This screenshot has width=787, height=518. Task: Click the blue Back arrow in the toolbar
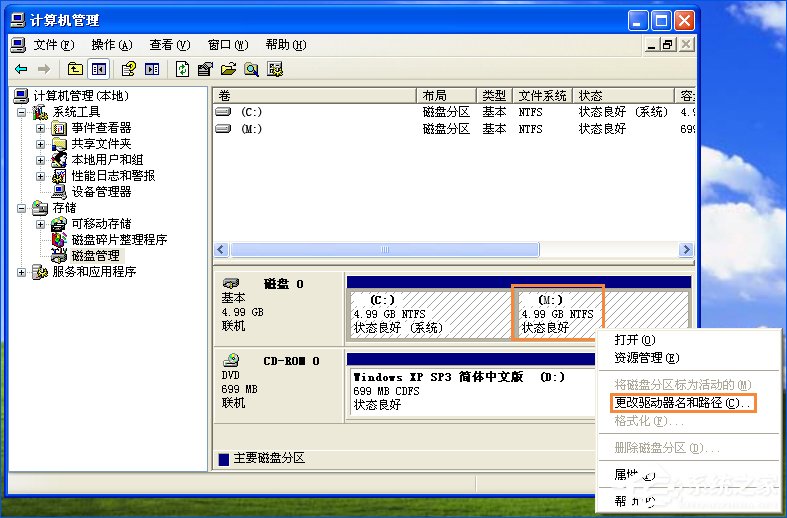21,69
